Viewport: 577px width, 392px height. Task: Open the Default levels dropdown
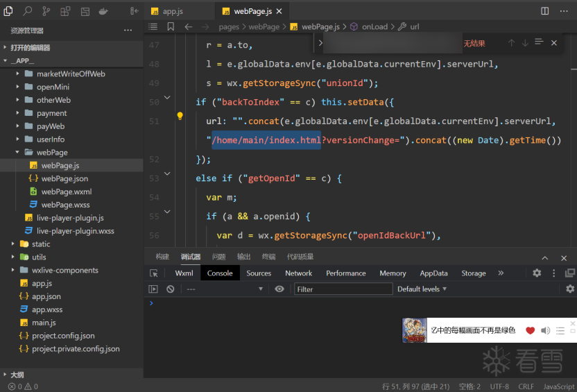422,289
